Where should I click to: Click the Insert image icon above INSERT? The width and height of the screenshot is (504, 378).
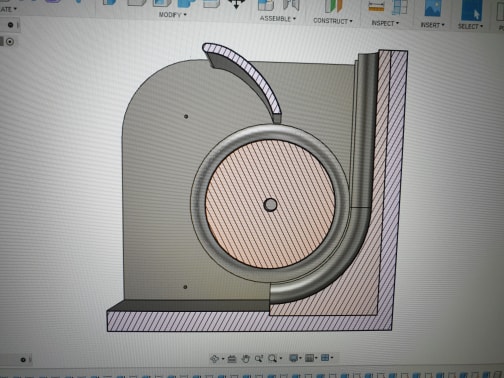[x=433, y=7]
